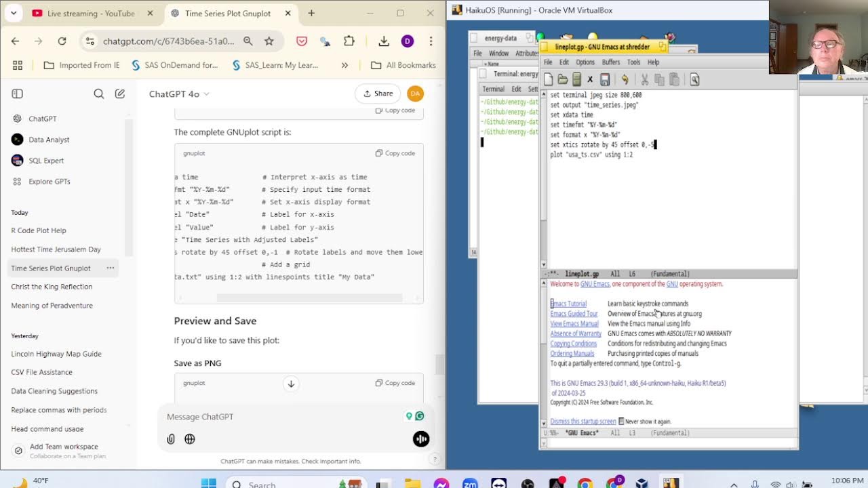
Task: Click the Emacs Open File folder icon
Action: [562, 80]
